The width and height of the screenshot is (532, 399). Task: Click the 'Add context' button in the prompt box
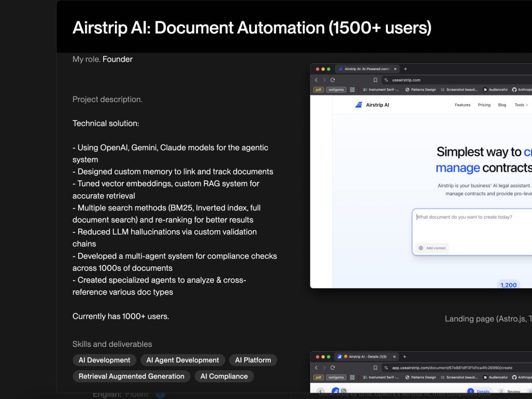[432, 248]
